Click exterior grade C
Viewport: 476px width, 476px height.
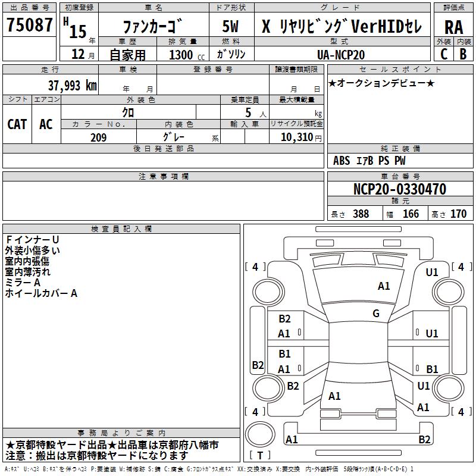click(x=443, y=54)
